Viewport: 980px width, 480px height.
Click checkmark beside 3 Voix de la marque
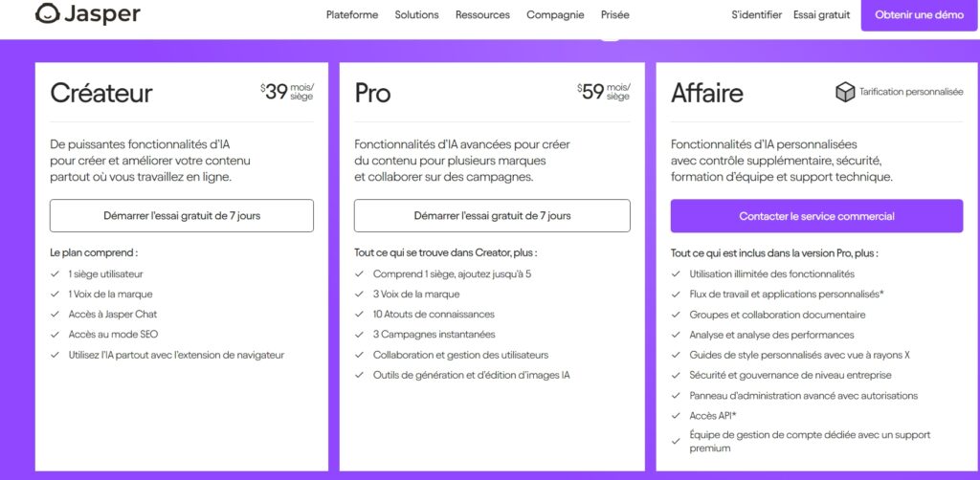pyautogui.click(x=359, y=294)
